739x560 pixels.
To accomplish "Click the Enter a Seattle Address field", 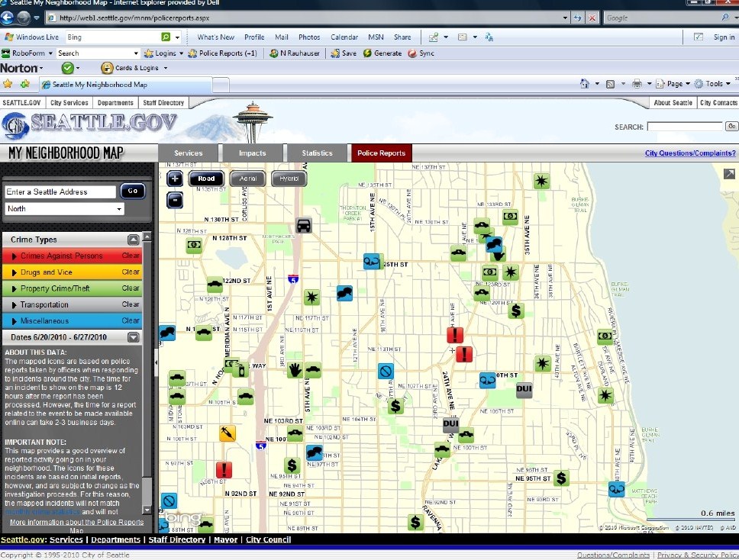I will click(60, 192).
